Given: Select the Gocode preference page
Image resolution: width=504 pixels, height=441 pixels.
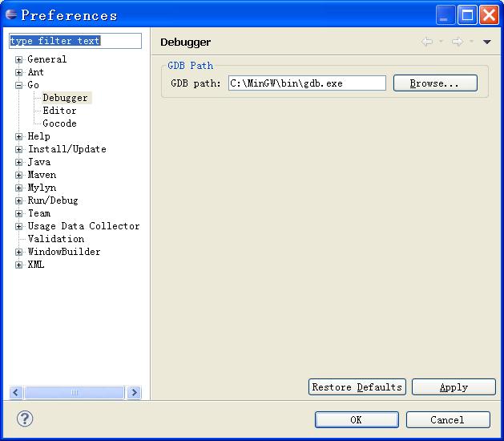Looking at the screenshot, I should pyautogui.click(x=59, y=123).
